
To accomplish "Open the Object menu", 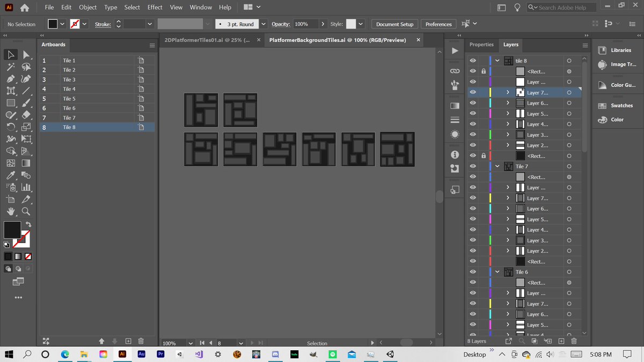I will pyautogui.click(x=88, y=8).
